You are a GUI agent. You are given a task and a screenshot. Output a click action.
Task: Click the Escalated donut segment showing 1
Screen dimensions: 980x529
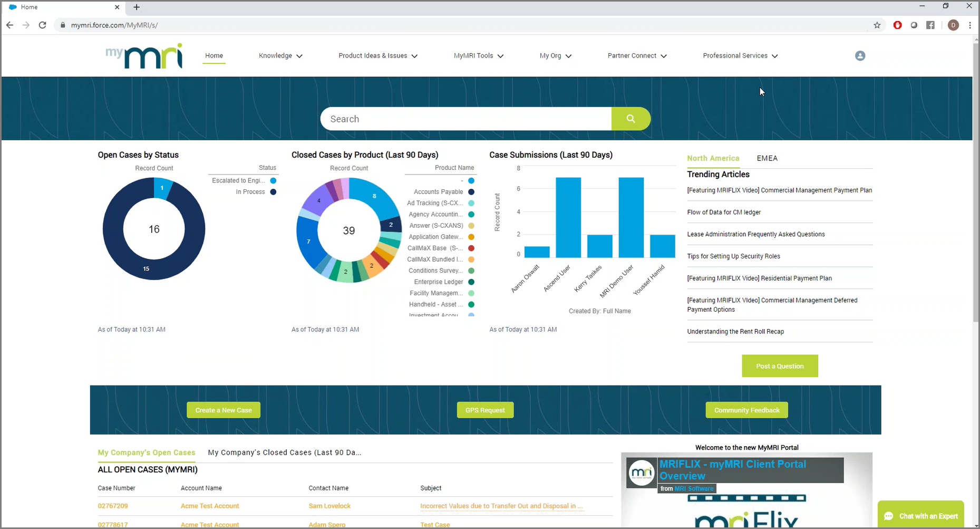[x=162, y=188]
